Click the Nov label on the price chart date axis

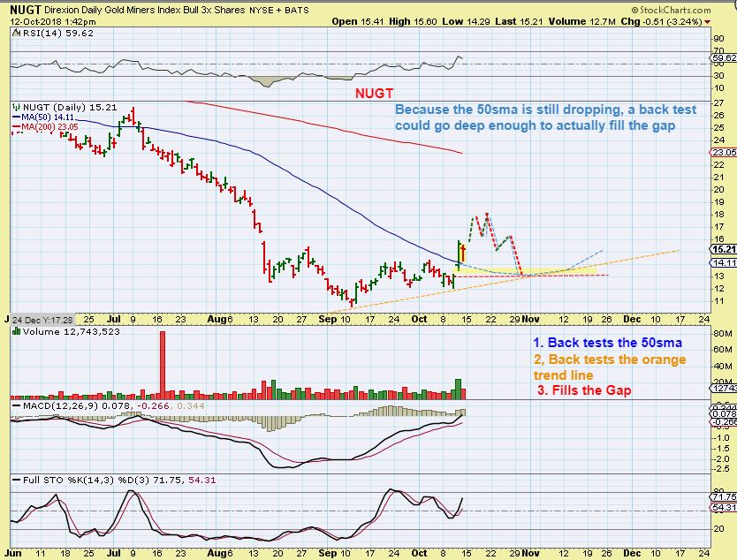click(531, 319)
